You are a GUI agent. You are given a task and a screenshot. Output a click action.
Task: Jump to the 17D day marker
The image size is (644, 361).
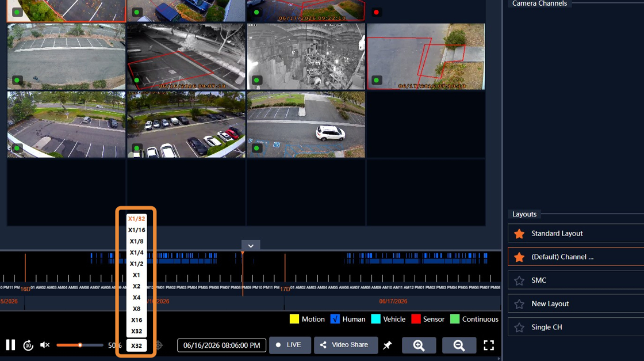[x=285, y=289]
